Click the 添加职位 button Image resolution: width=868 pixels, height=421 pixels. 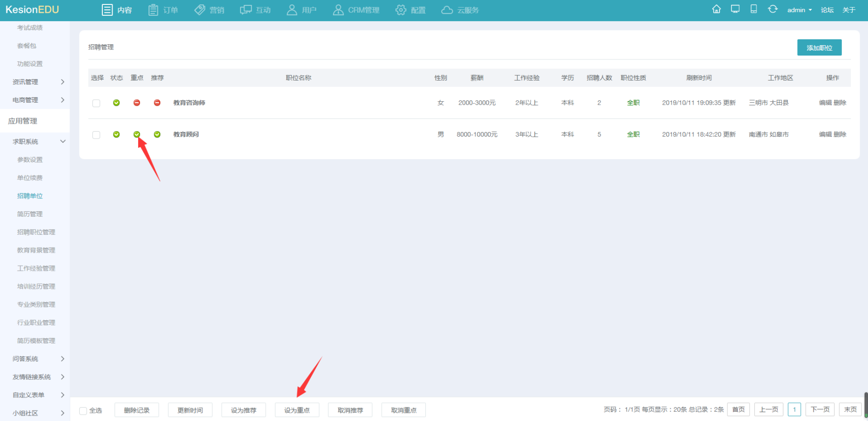tap(819, 48)
